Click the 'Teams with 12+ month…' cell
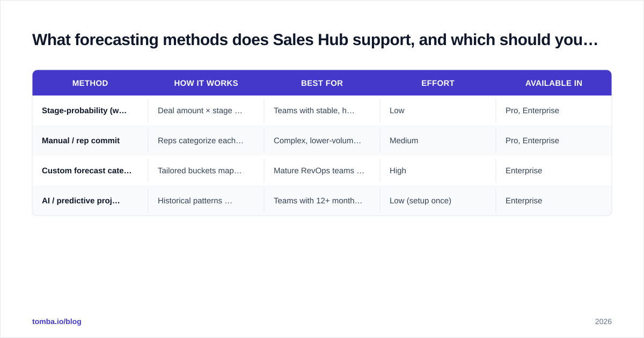 (x=322, y=201)
